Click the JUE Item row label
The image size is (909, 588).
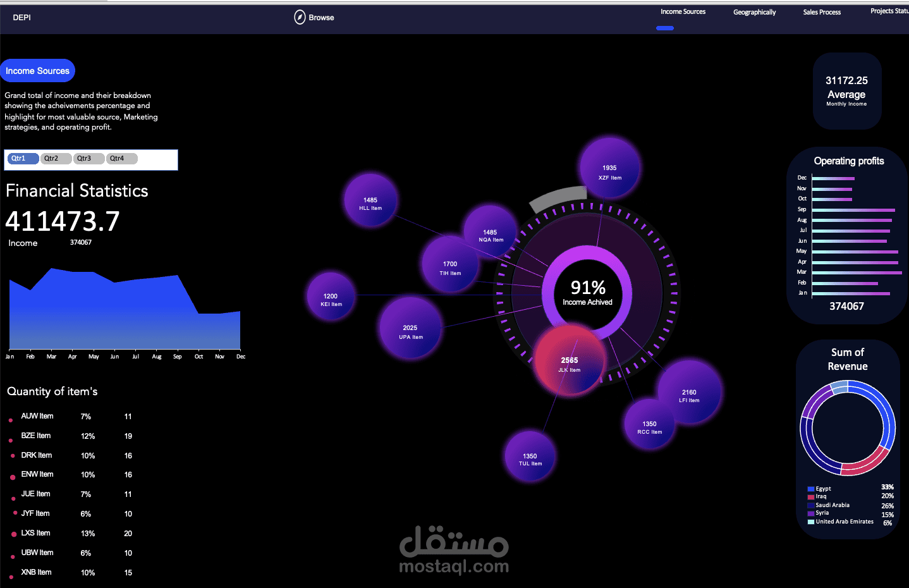[35, 494]
